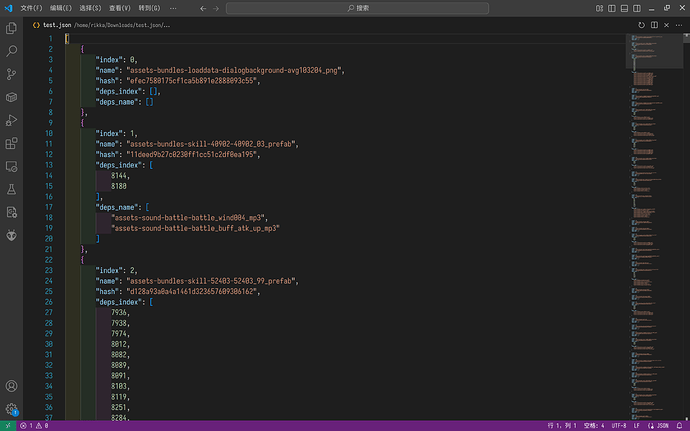690x431 pixels.
Task: Click the "index": 0 line
Action: tap(117, 60)
